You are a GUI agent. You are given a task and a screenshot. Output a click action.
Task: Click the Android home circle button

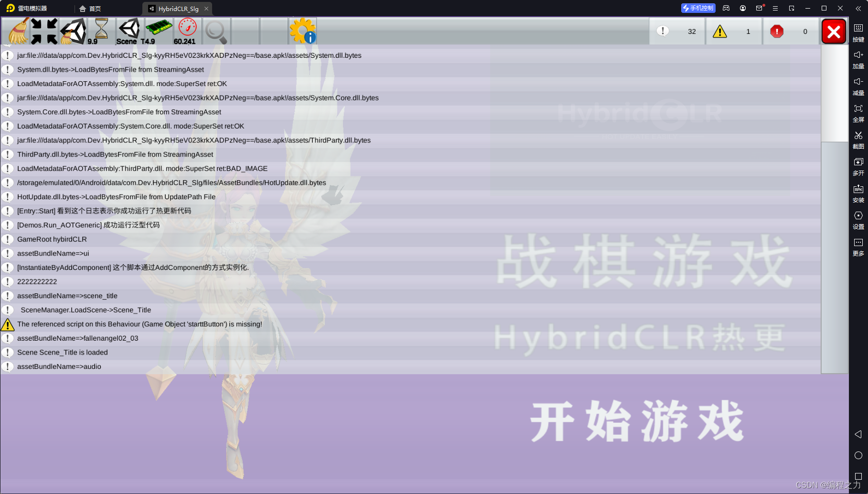click(858, 455)
